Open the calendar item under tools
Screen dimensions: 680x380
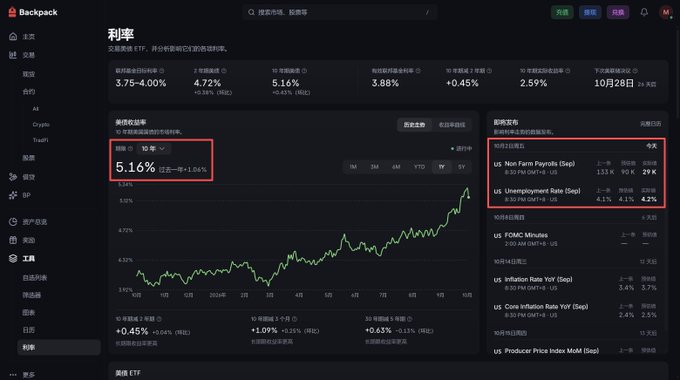pyautogui.click(x=29, y=330)
